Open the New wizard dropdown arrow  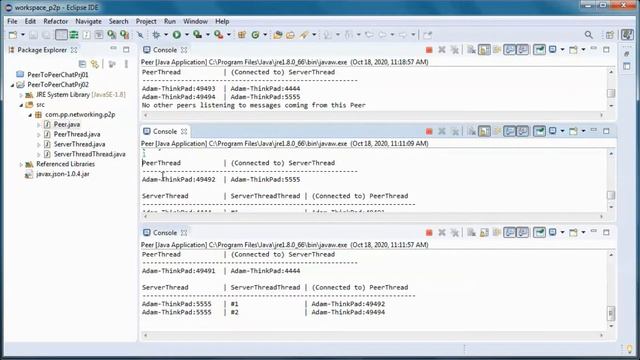pos(22,35)
